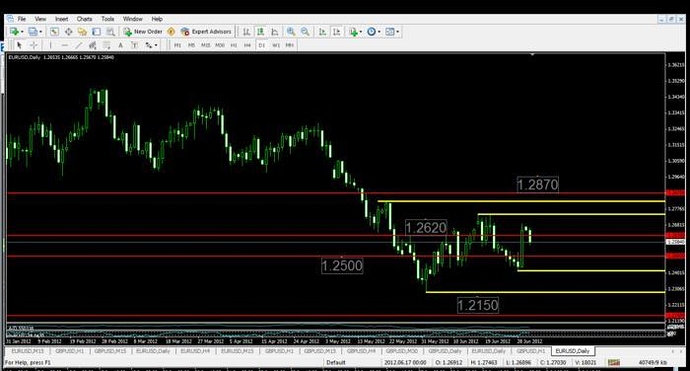Select the equidistant channel tool
Screen dimensions: 690x371
coord(92,45)
